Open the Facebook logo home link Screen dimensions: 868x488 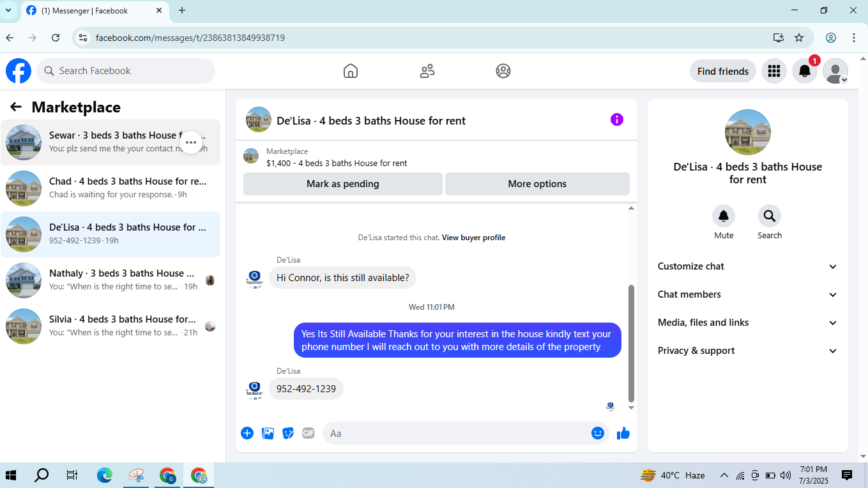pos(19,71)
